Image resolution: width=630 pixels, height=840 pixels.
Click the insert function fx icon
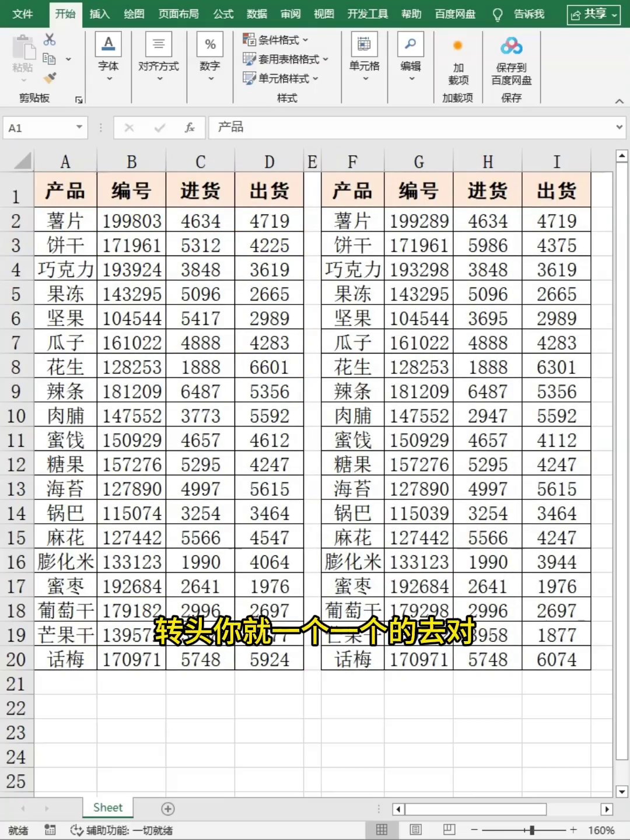click(x=190, y=128)
